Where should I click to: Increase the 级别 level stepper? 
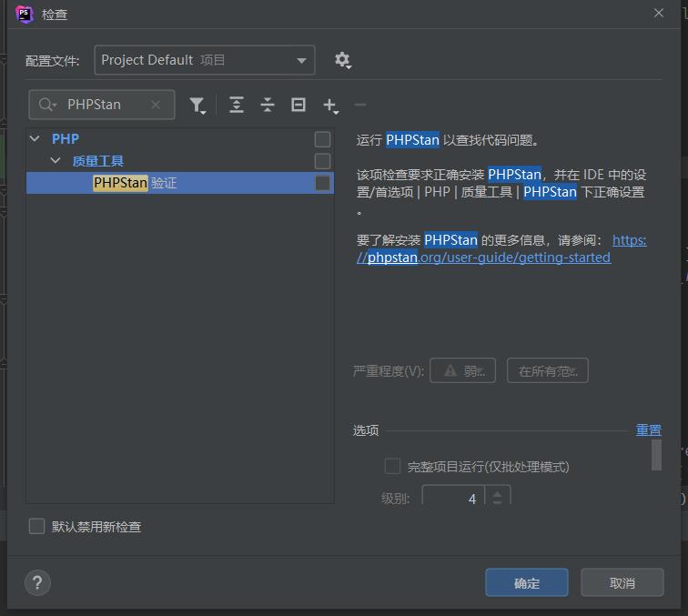pyautogui.click(x=497, y=494)
